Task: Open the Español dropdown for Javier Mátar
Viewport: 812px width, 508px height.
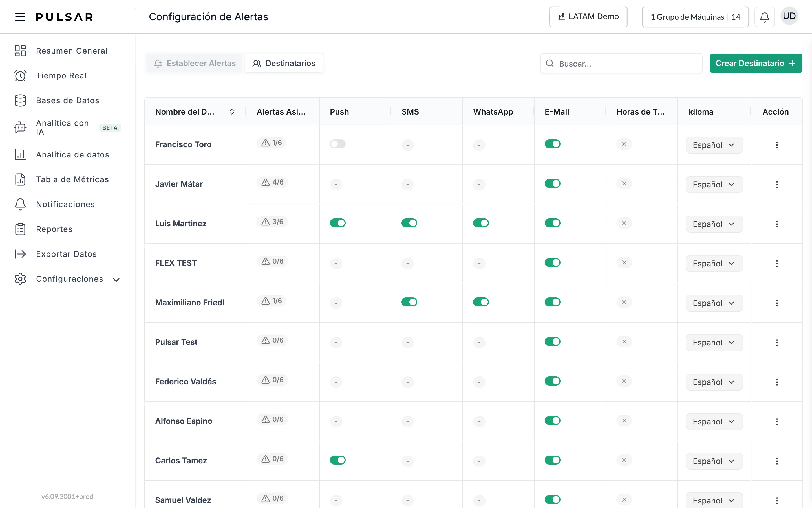Action: (x=714, y=185)
